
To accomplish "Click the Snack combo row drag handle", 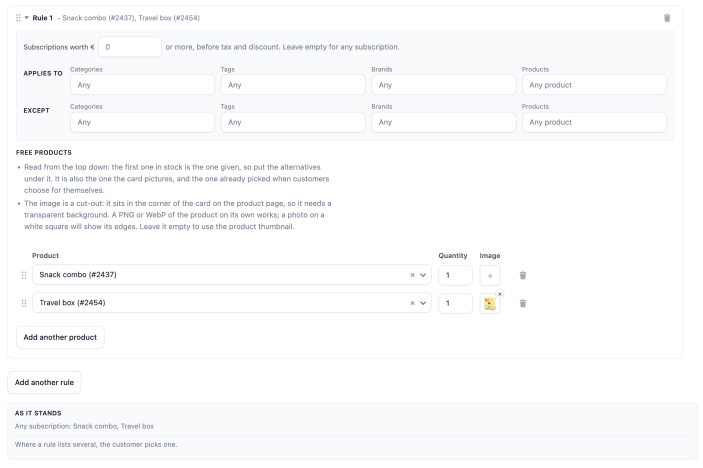I will click(x=24, y=275).
